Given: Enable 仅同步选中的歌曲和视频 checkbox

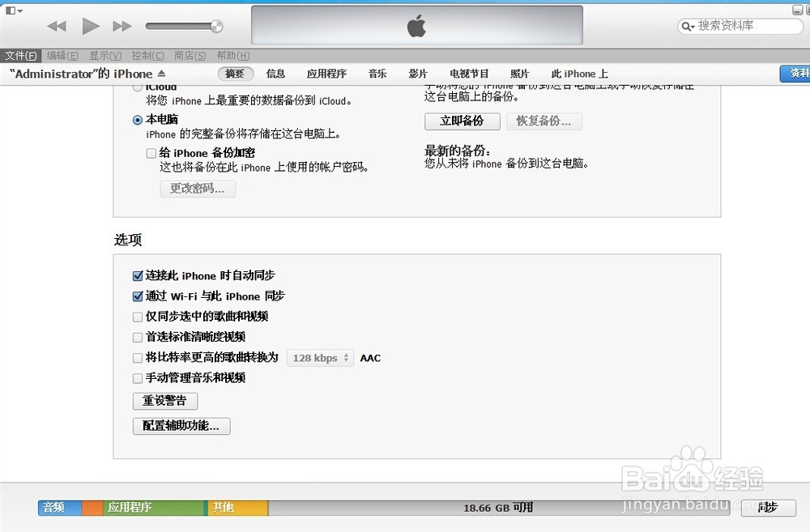Looking at the screenshot, I should pyautogui.click(x=138, y=317).
